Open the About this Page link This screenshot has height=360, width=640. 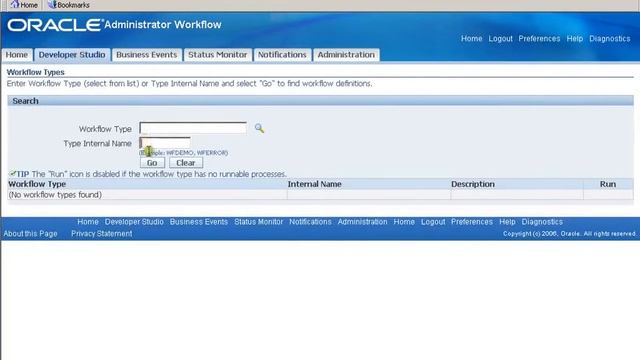31,233
